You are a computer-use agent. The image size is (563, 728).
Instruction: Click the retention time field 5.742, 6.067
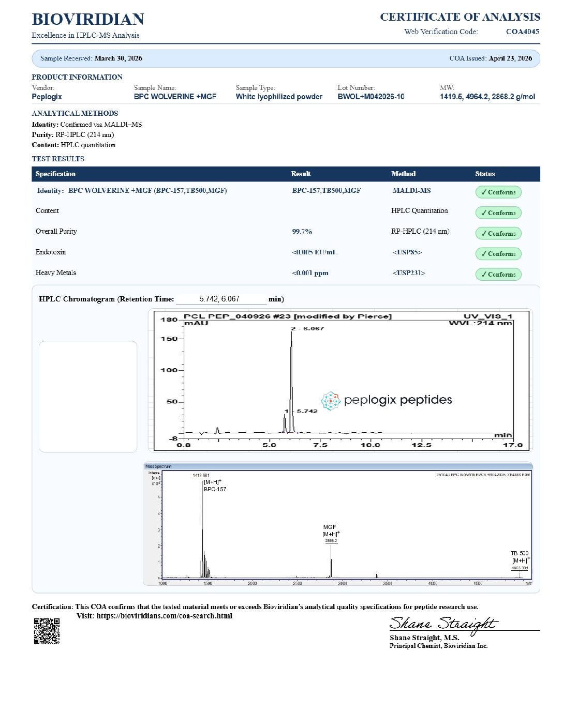(x=221, y=299)
